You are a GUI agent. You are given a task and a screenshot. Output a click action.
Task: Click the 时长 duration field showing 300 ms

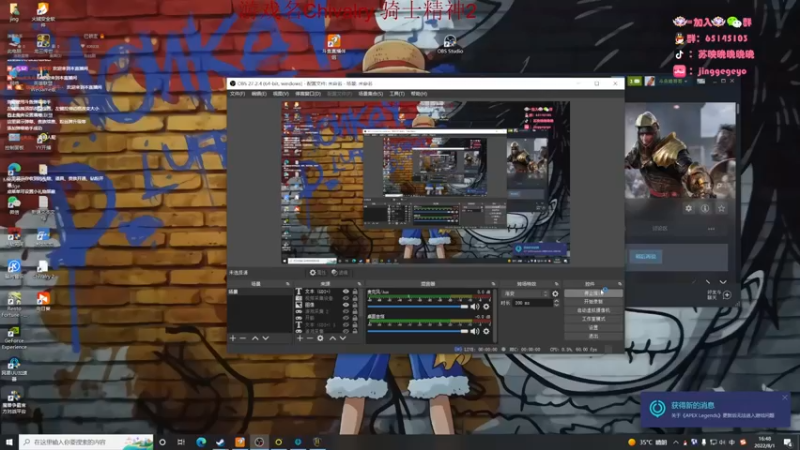(532, 303)
